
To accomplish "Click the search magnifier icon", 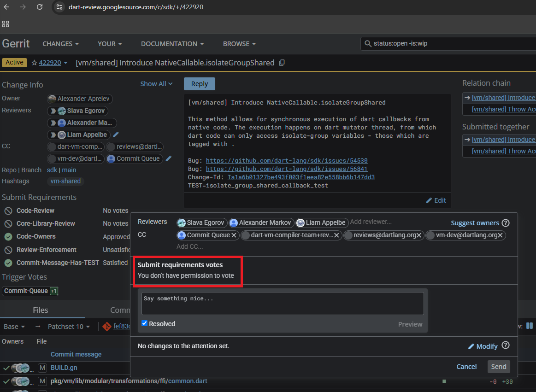I will (368, 44).
